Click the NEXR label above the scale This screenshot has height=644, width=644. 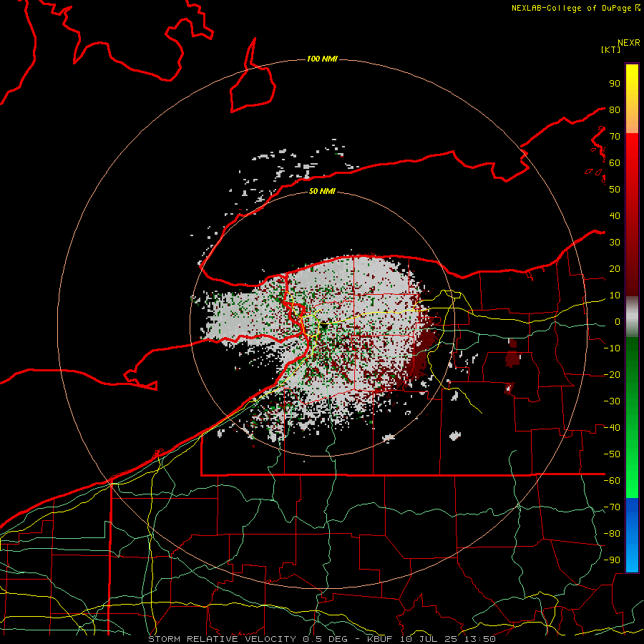[x=629, y=43]
